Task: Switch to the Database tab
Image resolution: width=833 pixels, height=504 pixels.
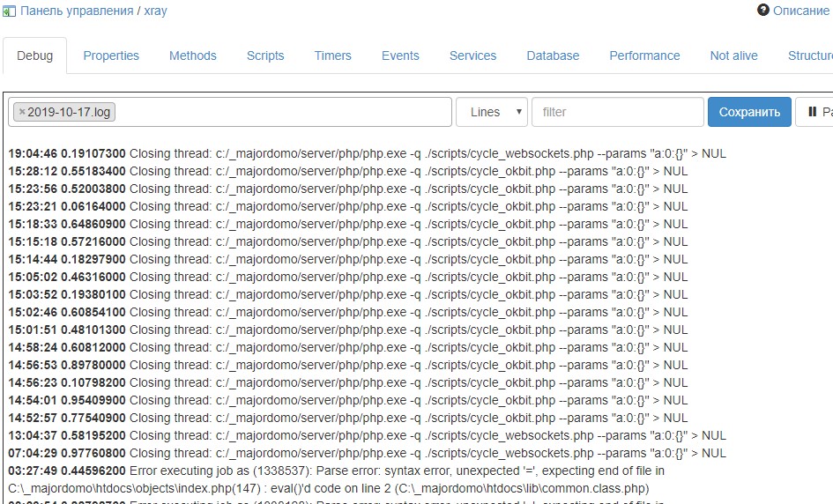Action: pyautogui.click(x=553, y=56)
